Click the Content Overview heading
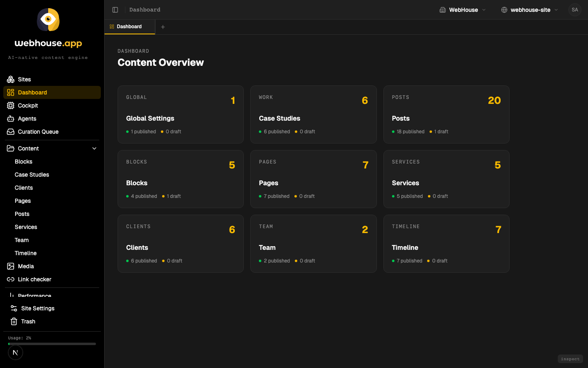 [160, 63]
